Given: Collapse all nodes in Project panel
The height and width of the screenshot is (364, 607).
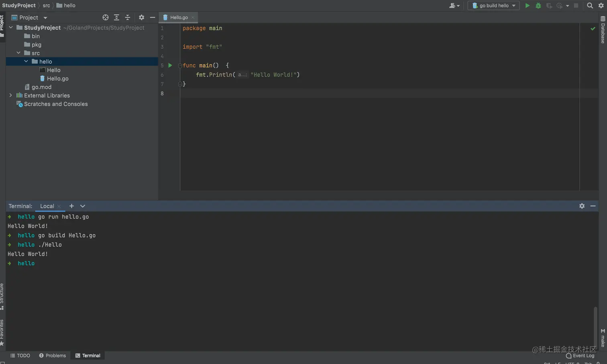Looking at the screenshot, I should coord(128,18).
